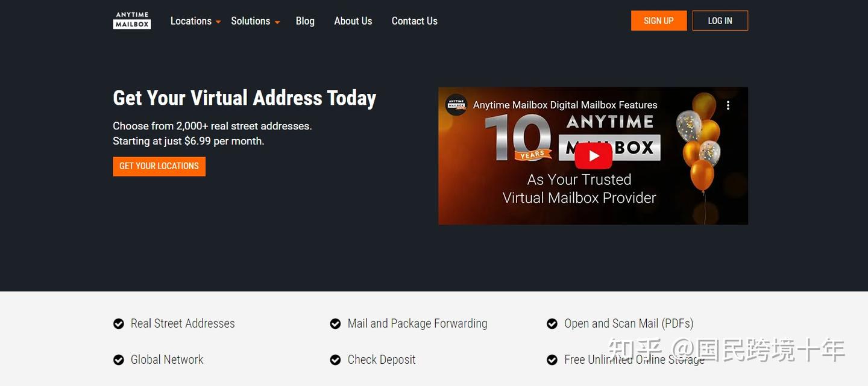This screenshot has width=868, height=386.
Task: Expand the Locations dropdown arrow
Action: coord(218,22)
